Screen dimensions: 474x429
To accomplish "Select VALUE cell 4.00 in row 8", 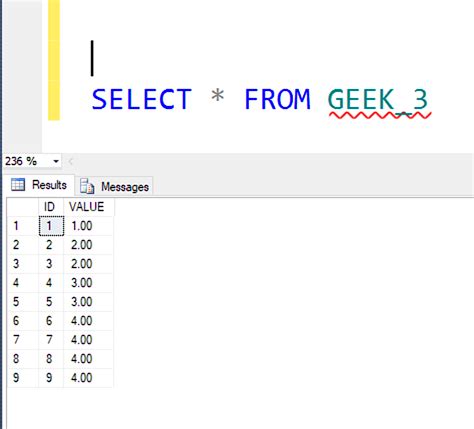I will 88,359.
